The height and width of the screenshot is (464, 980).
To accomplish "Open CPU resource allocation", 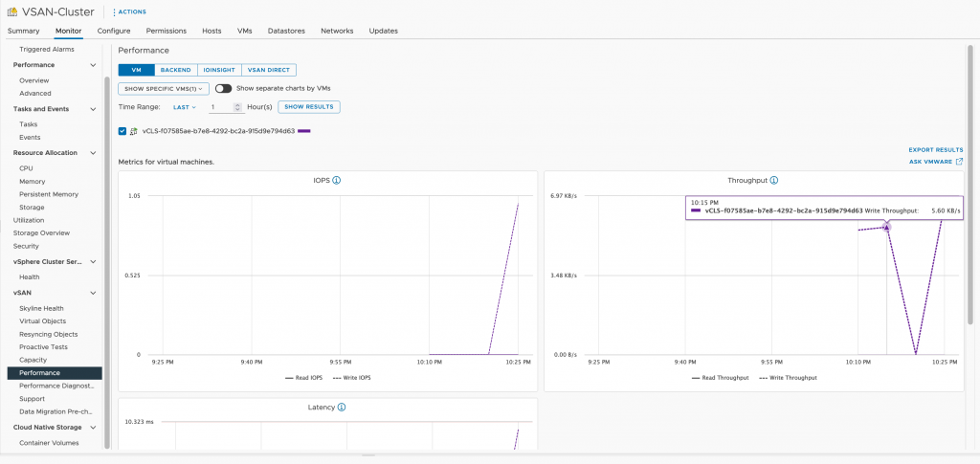I will 26,168.
